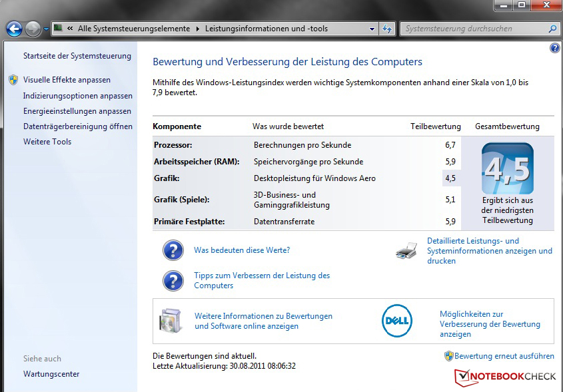Minimize the window
Image resolution: width=563 pixels, height=392 pixels.
click(504, 5)
